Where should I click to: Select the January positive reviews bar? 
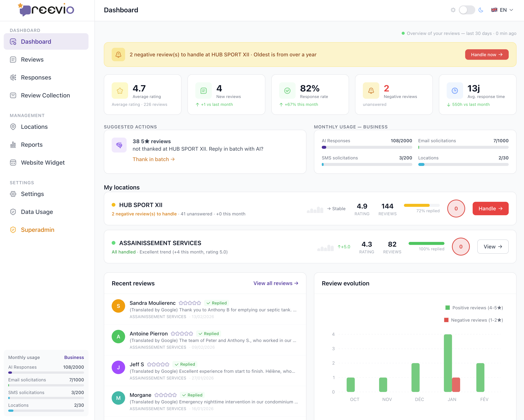(448, 363)
